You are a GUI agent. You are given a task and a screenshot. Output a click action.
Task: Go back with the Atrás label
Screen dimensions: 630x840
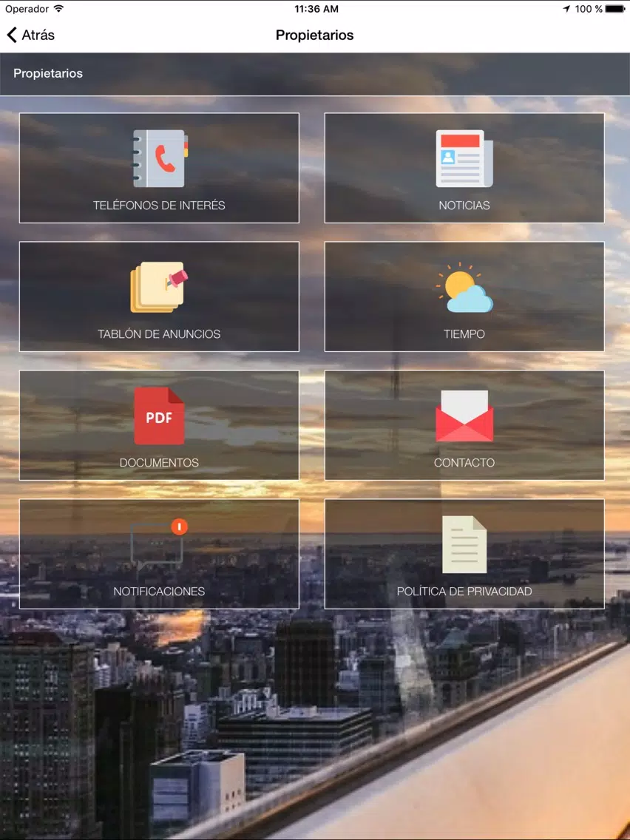click(38, 35)
